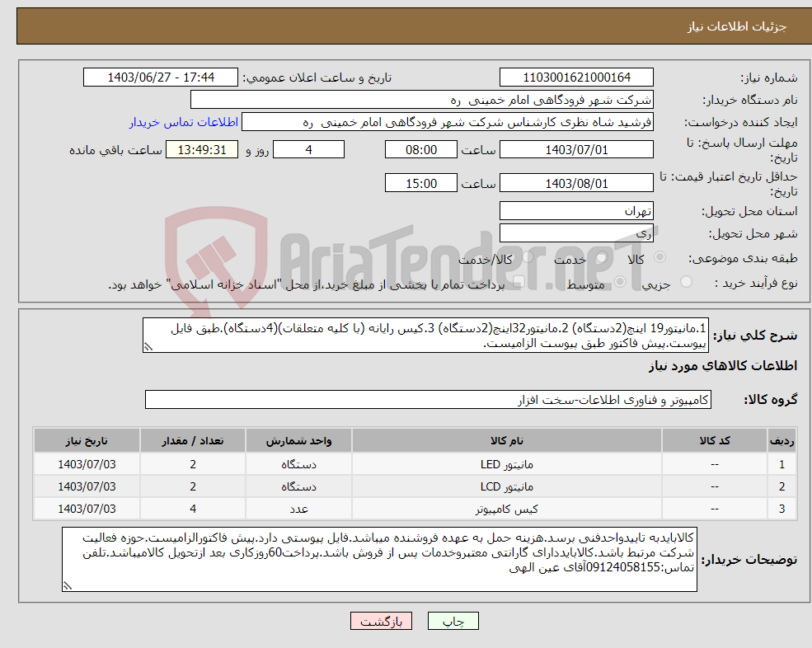Open buyer contact info link

(184, 122)
